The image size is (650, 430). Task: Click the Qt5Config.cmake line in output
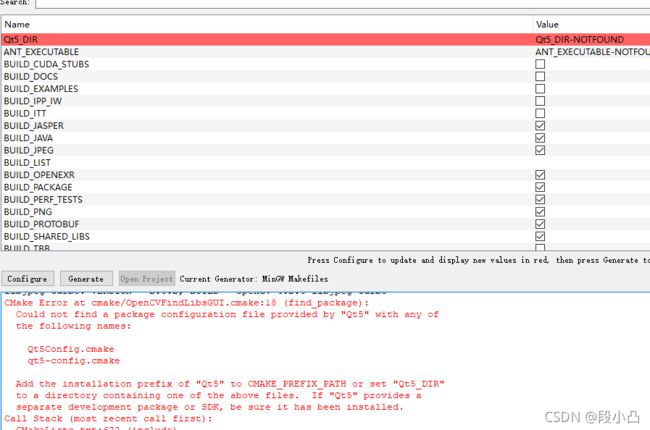point(70,349)
